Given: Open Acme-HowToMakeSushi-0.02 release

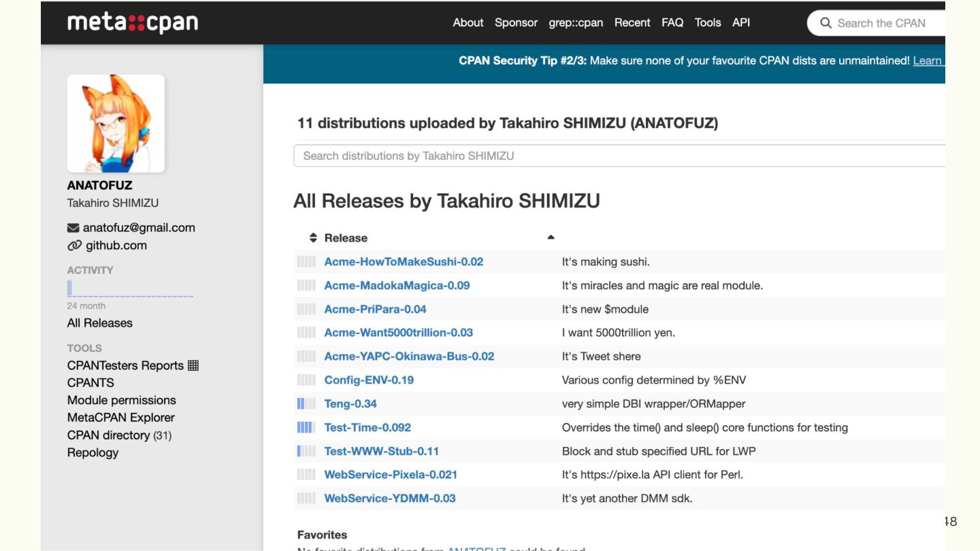Looking at the screenshot, I should (x=404, y=262).
